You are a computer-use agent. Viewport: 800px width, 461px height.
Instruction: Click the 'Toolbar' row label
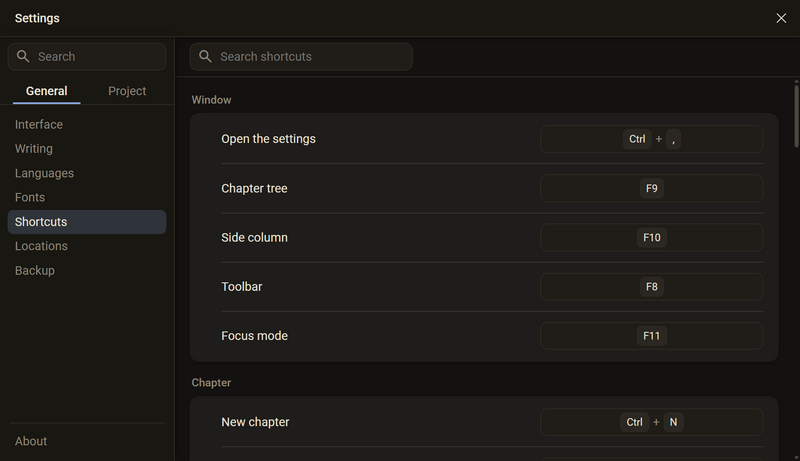pyautogui.click(x=241, y=287)
